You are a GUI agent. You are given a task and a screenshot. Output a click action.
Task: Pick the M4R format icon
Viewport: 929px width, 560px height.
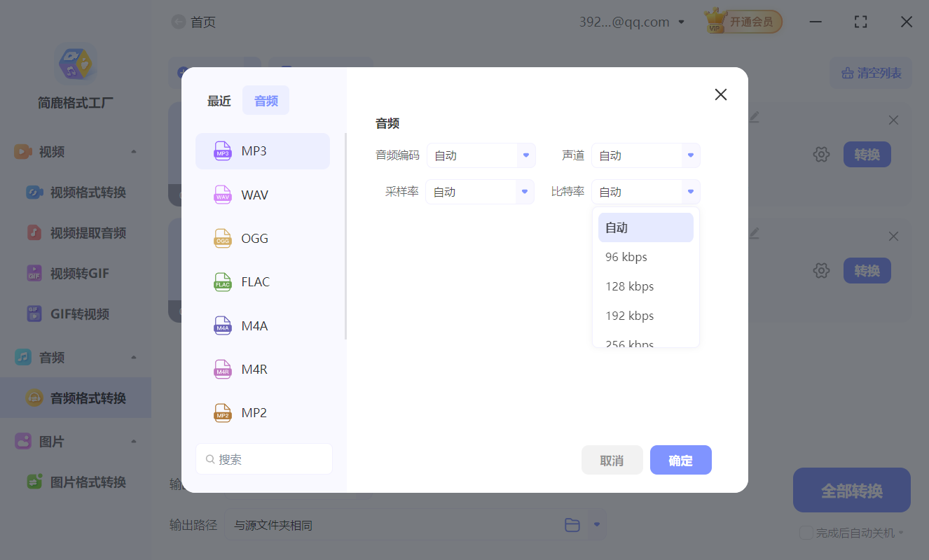[222, 369]
